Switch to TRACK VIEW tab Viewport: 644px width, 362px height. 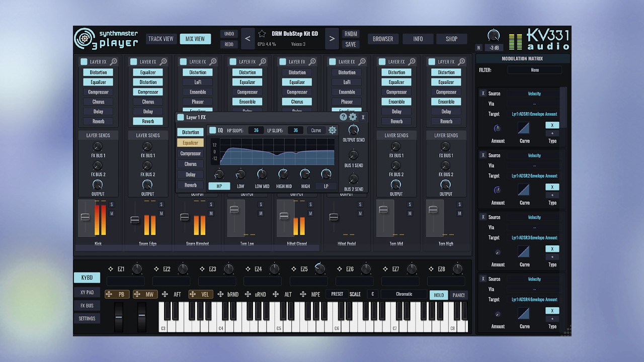pos(161,39)
